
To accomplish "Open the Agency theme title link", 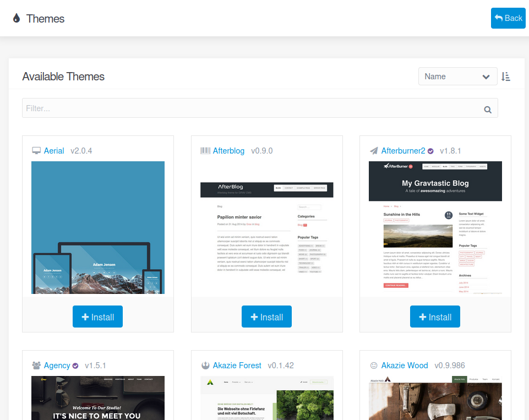I will 57,366.
